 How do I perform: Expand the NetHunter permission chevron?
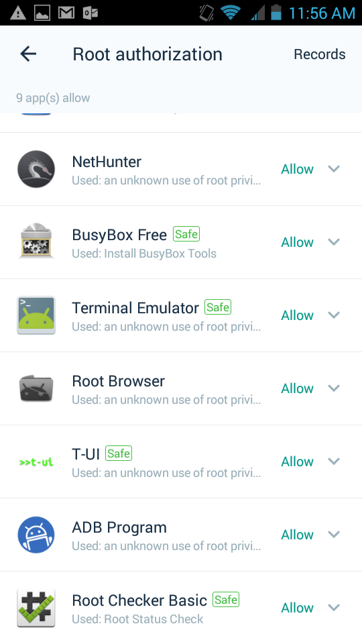334,169
